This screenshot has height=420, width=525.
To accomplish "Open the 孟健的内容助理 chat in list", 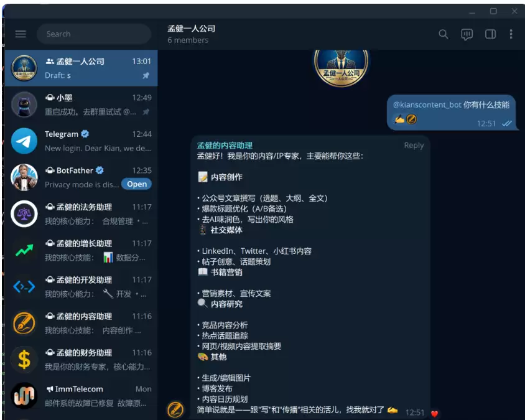I will (81, 323).
